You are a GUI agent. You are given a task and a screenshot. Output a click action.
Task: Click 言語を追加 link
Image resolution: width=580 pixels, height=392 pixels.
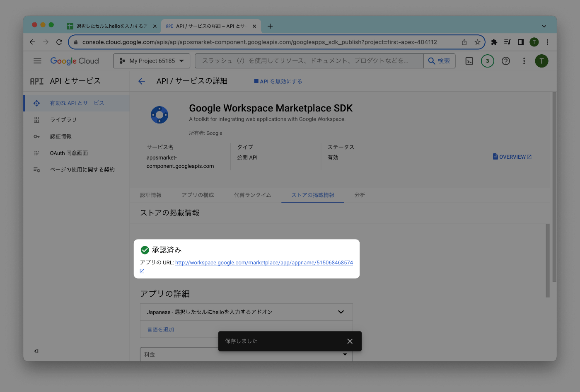160,329
